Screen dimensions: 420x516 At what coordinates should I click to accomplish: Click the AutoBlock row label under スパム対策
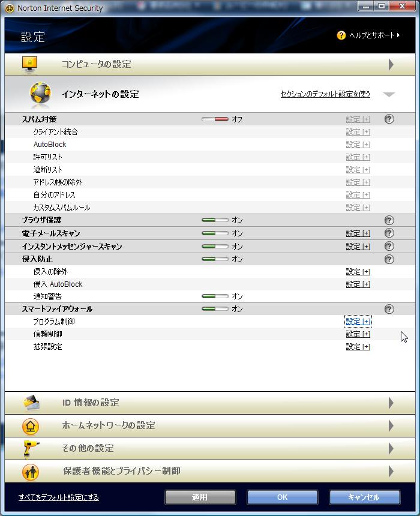pos(50,145)
